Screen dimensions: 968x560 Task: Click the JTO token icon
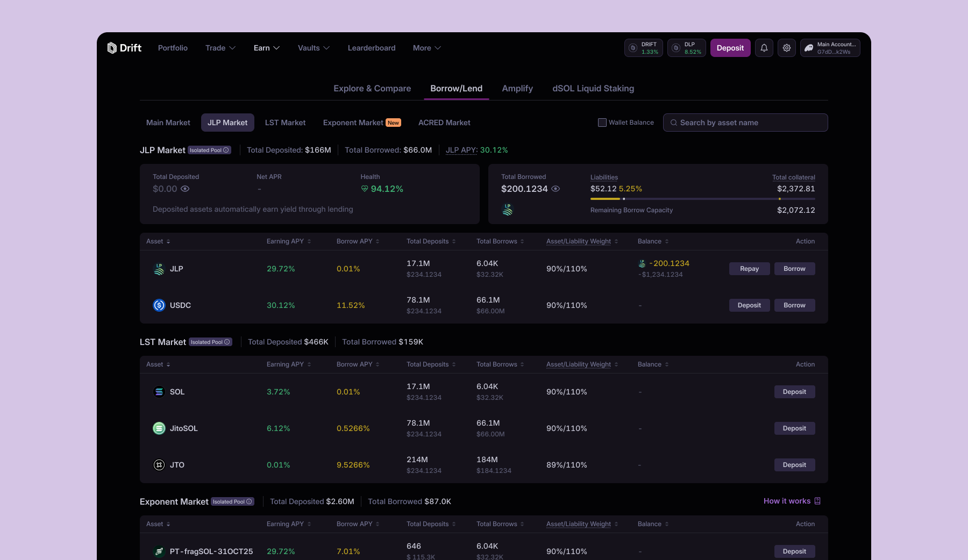click(159, 465)
